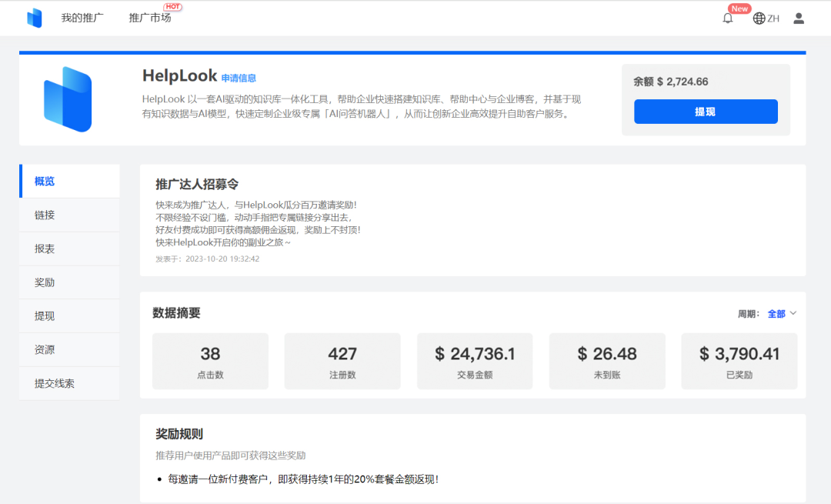The height and width of the screenshot is (504, 831).
Task: Select 报表 in the left sidebar
Action: coord(69,249)
